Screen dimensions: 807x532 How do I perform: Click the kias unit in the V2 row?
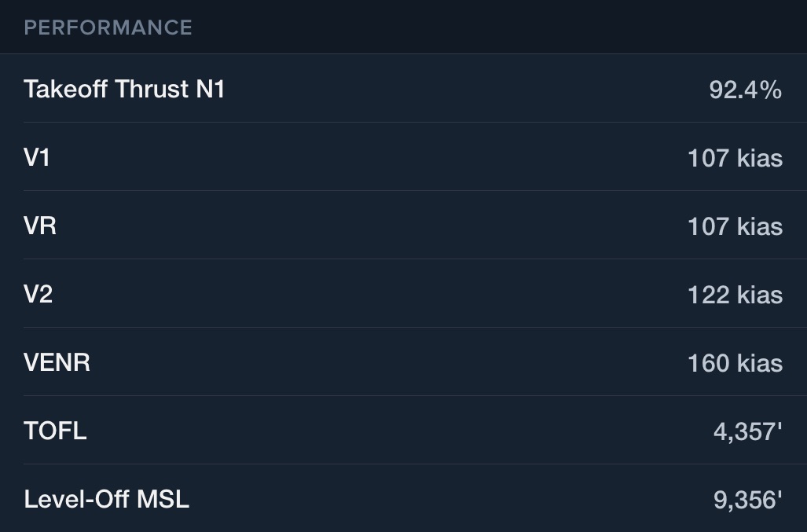point(760,295)
